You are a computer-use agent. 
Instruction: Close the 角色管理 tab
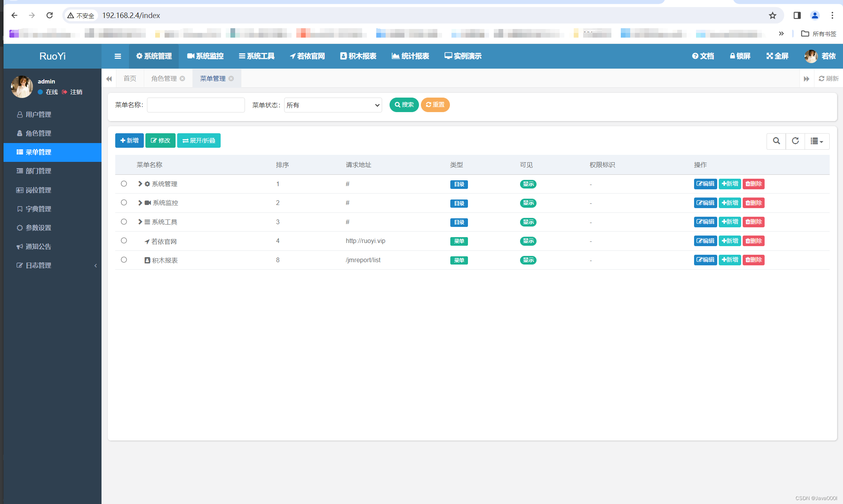point(182,78)
